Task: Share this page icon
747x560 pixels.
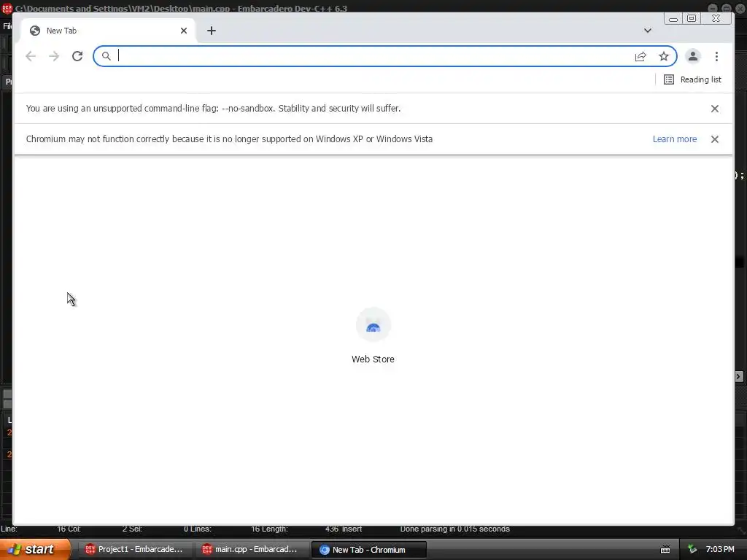Action: 640,56
